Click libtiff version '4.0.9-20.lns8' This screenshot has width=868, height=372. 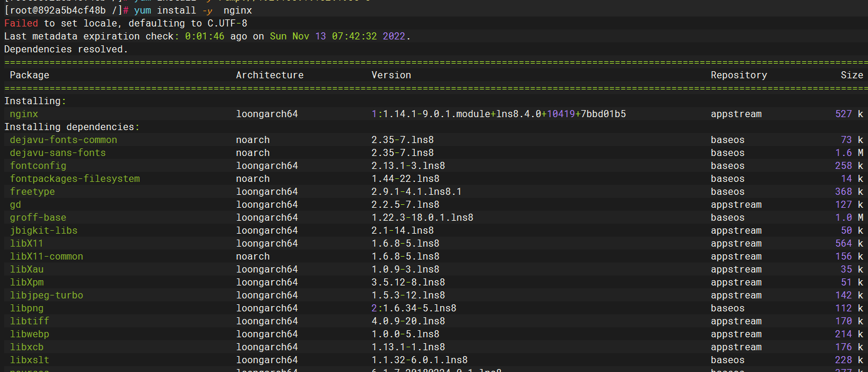point(408,321)
